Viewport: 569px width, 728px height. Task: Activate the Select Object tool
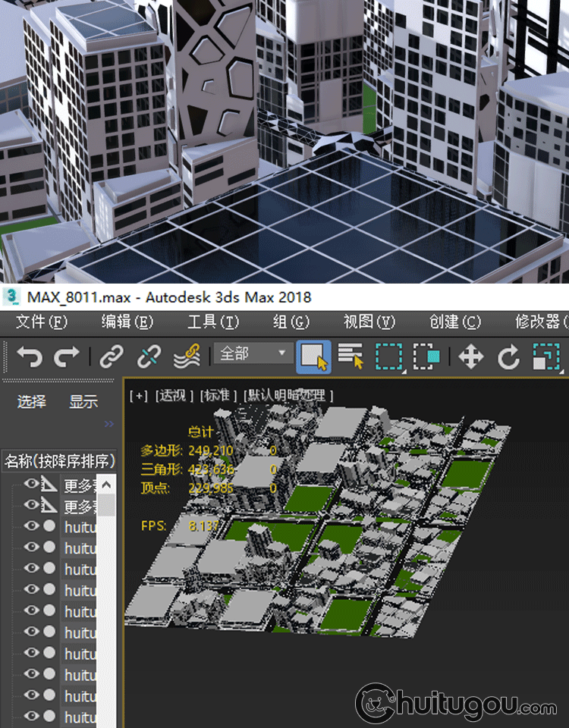tap(313, 356)
